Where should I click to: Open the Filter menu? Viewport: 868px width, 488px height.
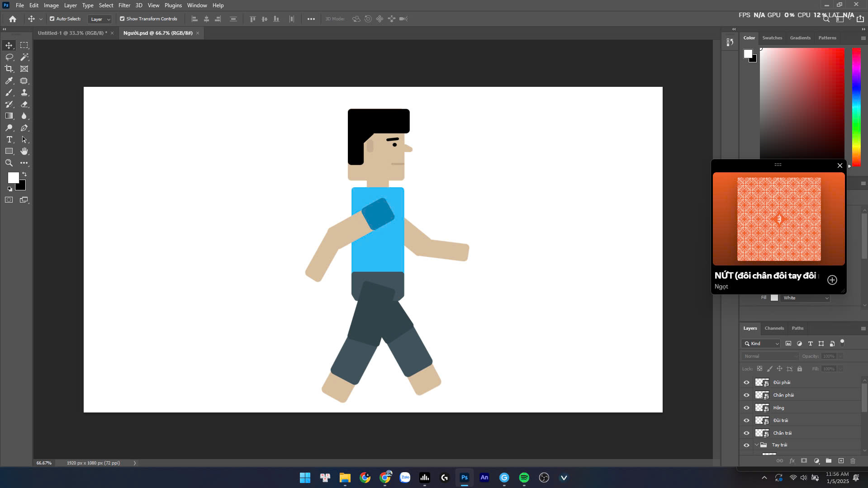[124, 5]
